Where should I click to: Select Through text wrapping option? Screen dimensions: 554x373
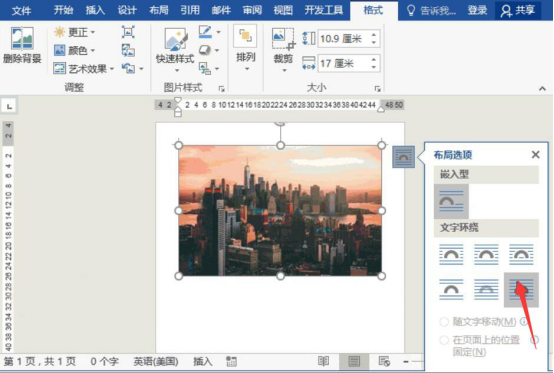coord(521,254)
